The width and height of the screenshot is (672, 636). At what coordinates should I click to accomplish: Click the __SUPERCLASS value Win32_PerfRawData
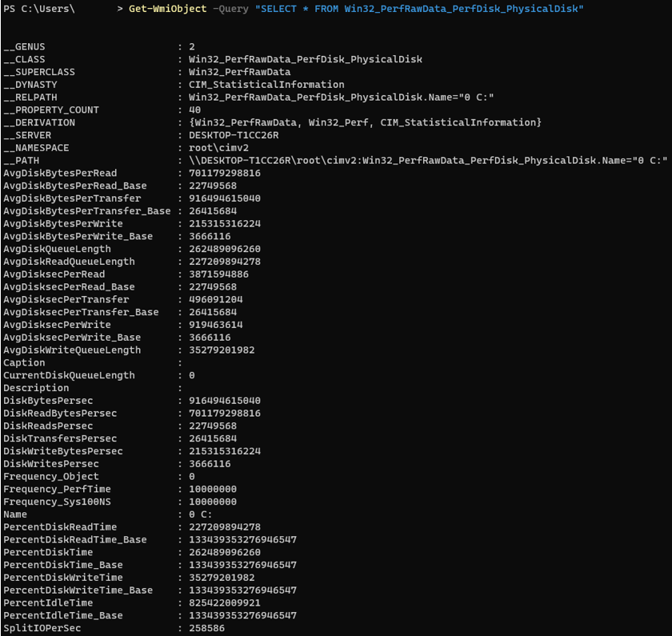[239, 72]
